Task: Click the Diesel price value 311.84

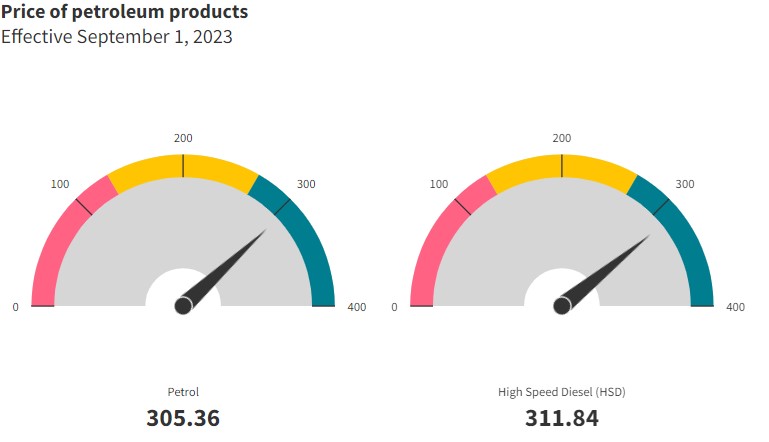Action: (x=562, y=418)
